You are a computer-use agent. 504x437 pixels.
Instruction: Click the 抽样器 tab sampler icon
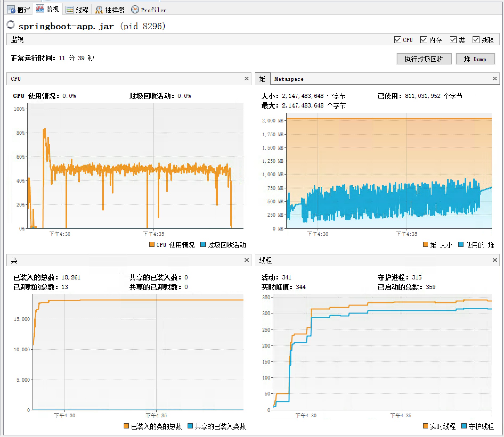pyautogui.click(x=99, y=10)
